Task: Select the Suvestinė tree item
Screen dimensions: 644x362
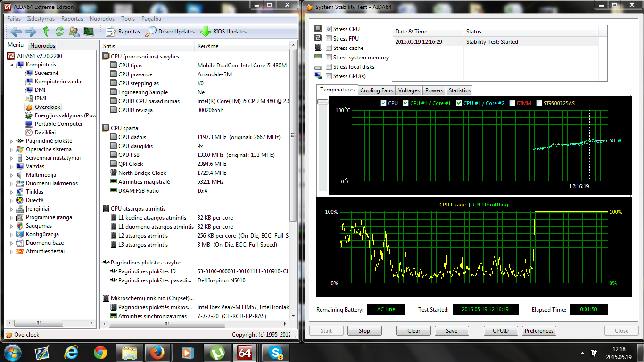Action: tap(47, 73)
